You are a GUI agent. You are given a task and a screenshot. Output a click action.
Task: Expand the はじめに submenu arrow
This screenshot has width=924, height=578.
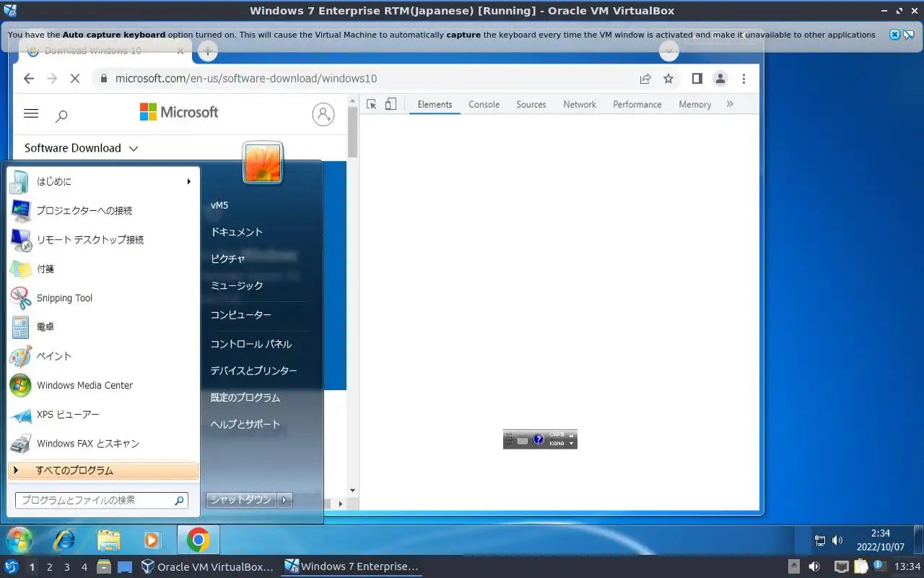[x=189, y=181]
